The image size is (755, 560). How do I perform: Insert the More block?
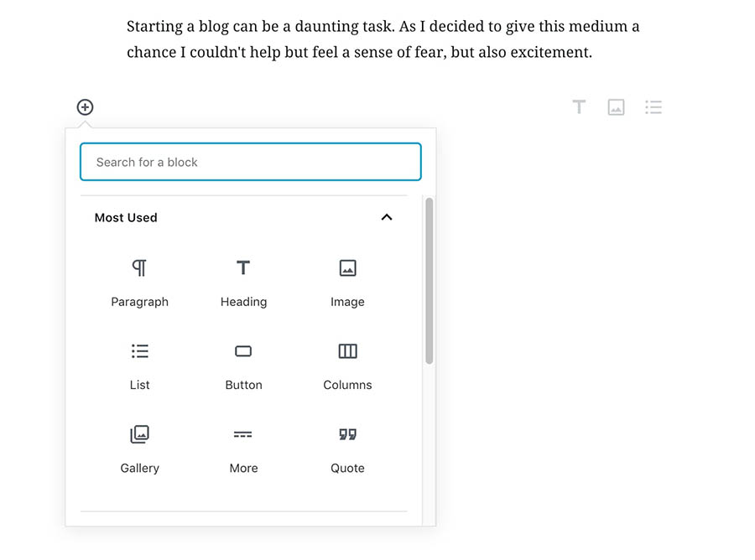(243, 449)
